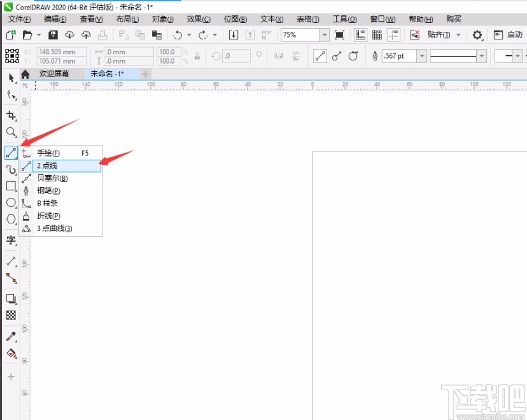Open the outline width .567 pt dropdown
Screen dimensions: 527x420
(421, 56)
